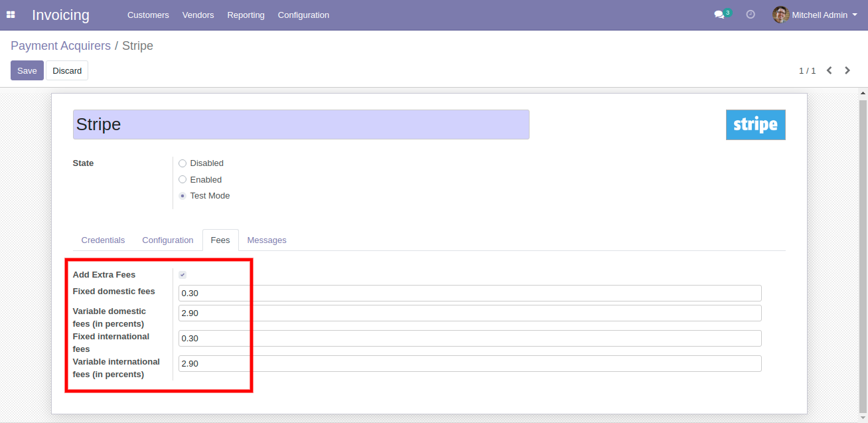
Task: Select the Disabled state option
Action: (x=182, y=163)
